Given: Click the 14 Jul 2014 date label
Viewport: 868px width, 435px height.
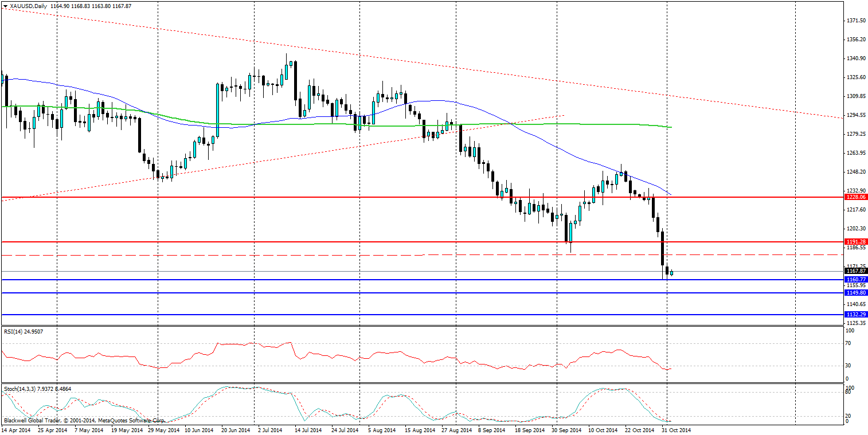Looking at the screenshot, I should pyautogui.click(x=310, y=430).
